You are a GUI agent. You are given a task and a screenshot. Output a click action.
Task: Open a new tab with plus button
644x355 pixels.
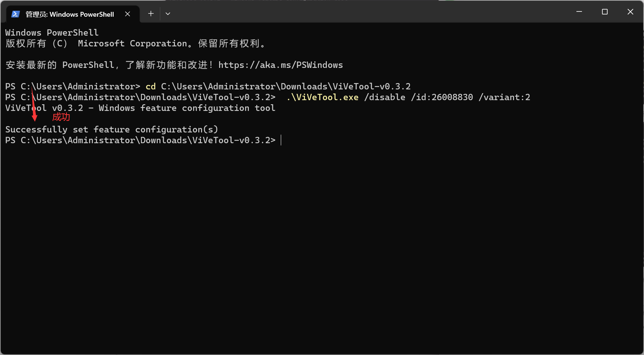[151, 14]
